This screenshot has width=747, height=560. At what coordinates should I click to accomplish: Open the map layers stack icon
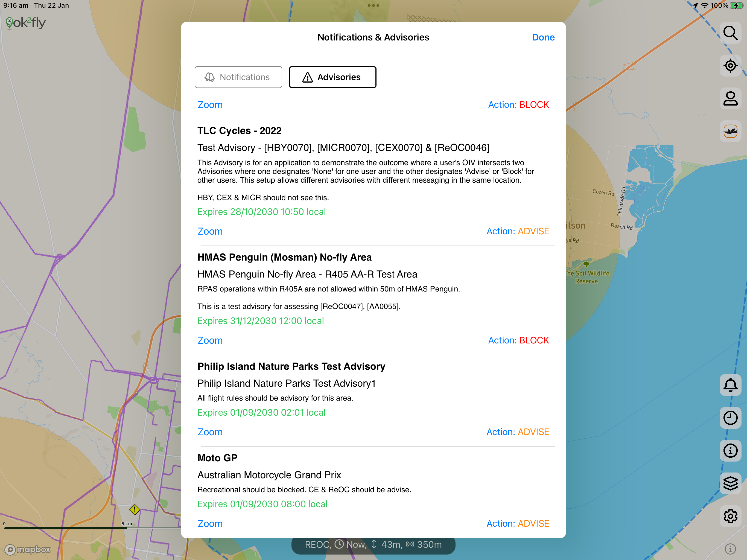pyautogui.click(x=730, y=483)
